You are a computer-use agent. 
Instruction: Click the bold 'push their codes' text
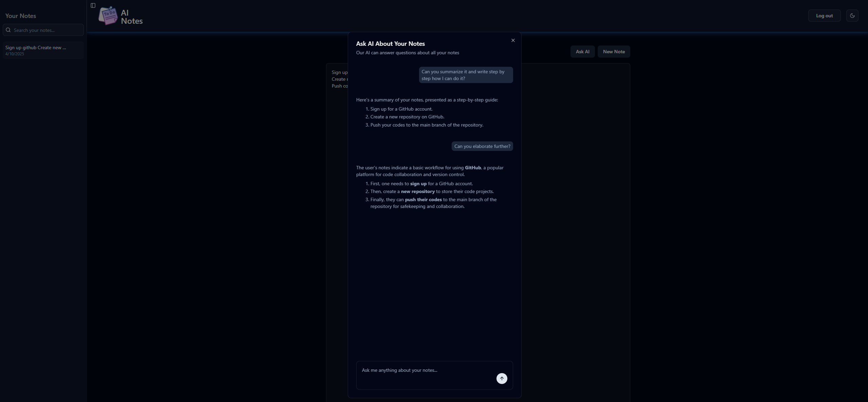(423, 199)
